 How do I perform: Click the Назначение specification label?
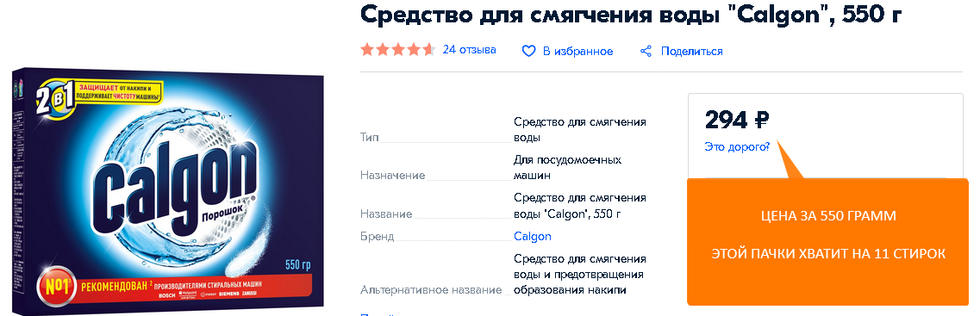tap(392, 176)
